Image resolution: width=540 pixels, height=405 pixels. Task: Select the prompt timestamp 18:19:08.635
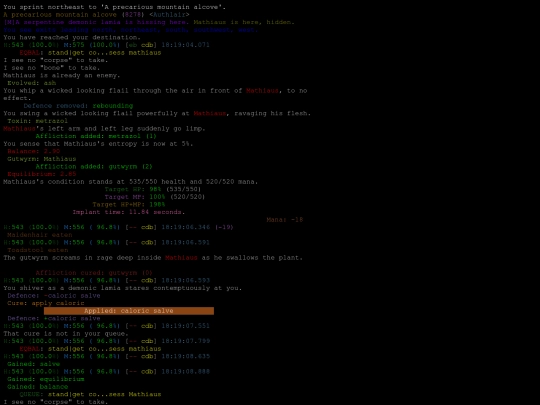185,356
